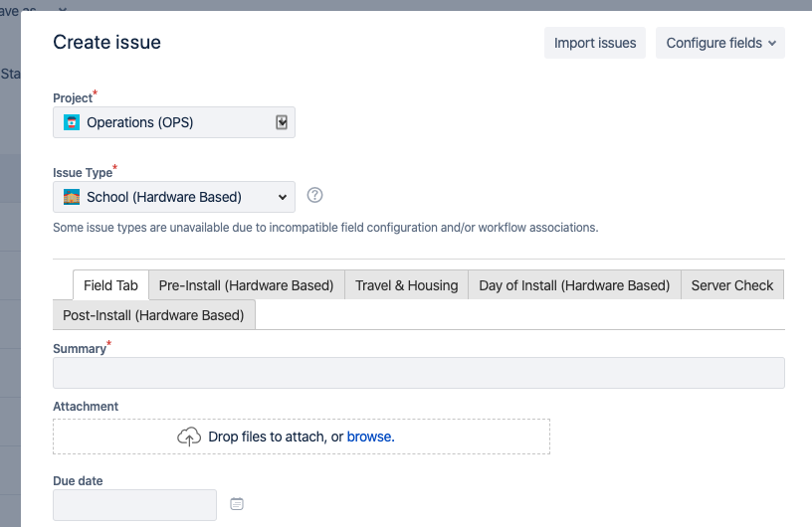This screenshot has width=812, height=527.
Task: Switch to the Field Tab
Action: (x=110, y=285)
